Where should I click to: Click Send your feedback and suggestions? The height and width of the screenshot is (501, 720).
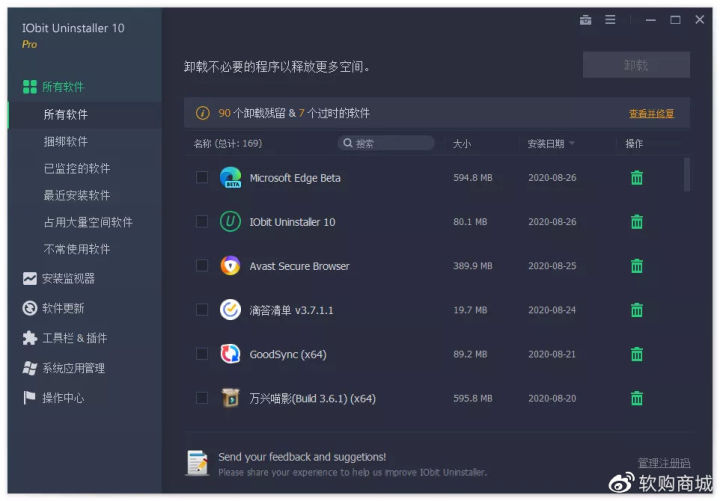(302, 457)
